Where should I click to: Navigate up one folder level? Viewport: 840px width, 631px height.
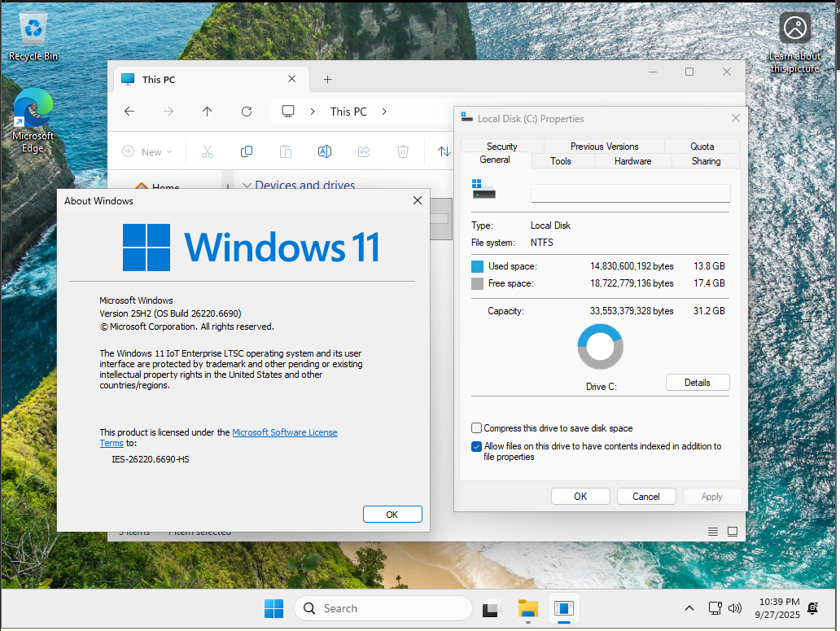(x=208, y=112)
